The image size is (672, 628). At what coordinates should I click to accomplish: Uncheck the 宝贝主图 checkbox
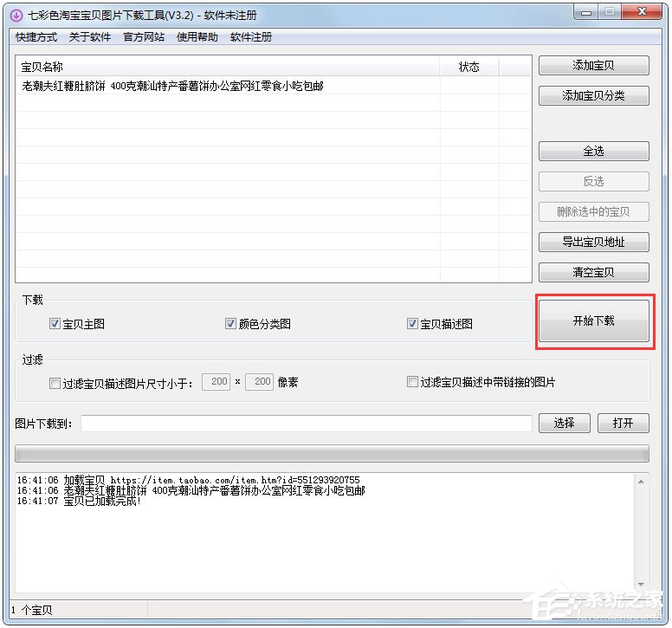(x=55, y=324)
